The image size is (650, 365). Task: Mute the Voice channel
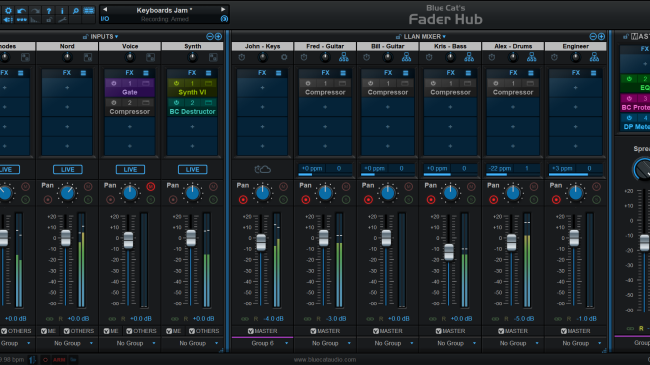click(150, 187)
